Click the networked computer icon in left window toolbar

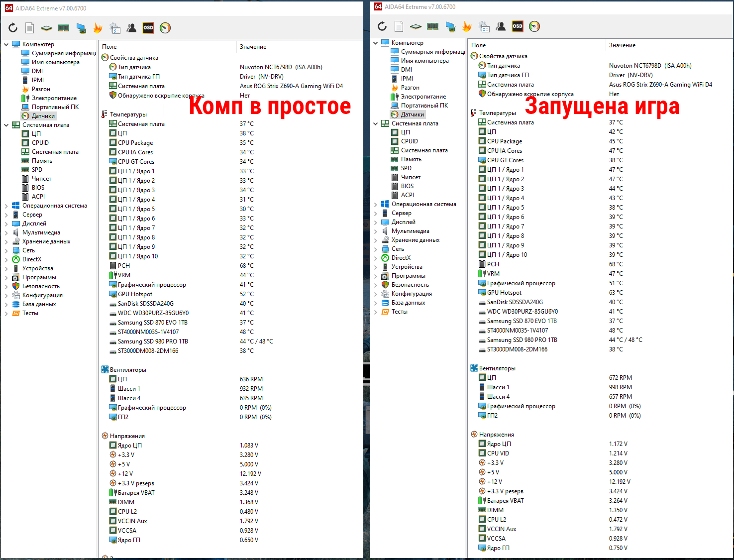tap(81, 28)
